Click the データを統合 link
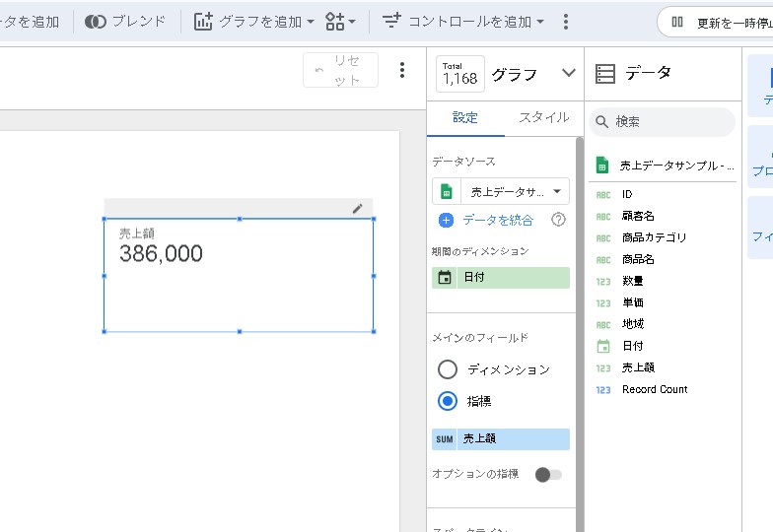The width and height of the screenshot is (773, 532). pos(498,220)
